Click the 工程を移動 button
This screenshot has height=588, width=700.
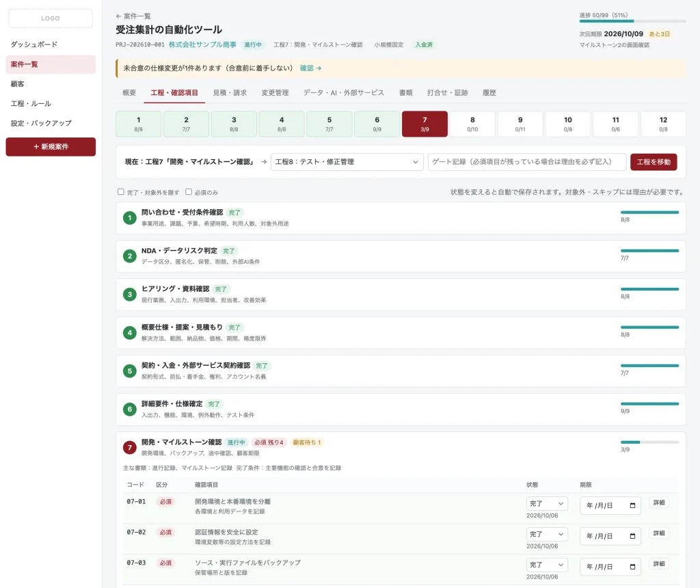(x=654, y=162)
